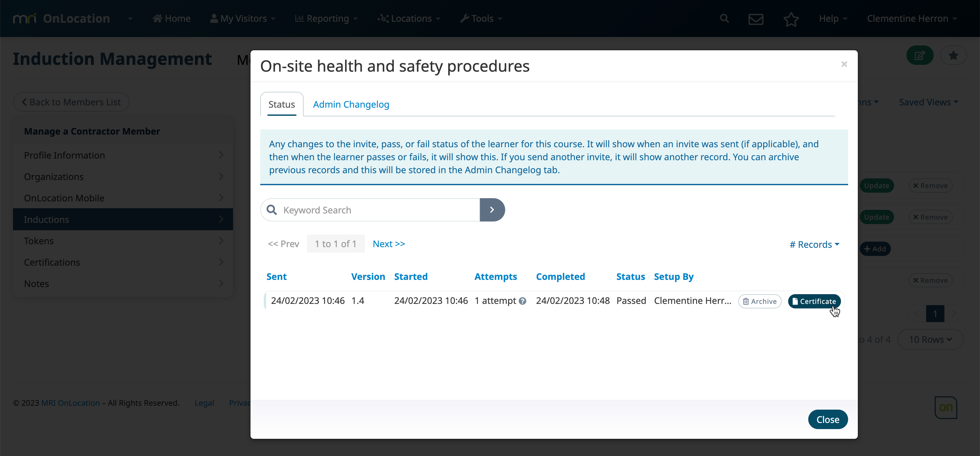Viewport: 980px width, 456px height.
Task: Sort by the Sent column header
Action: (x=276, y=276)
